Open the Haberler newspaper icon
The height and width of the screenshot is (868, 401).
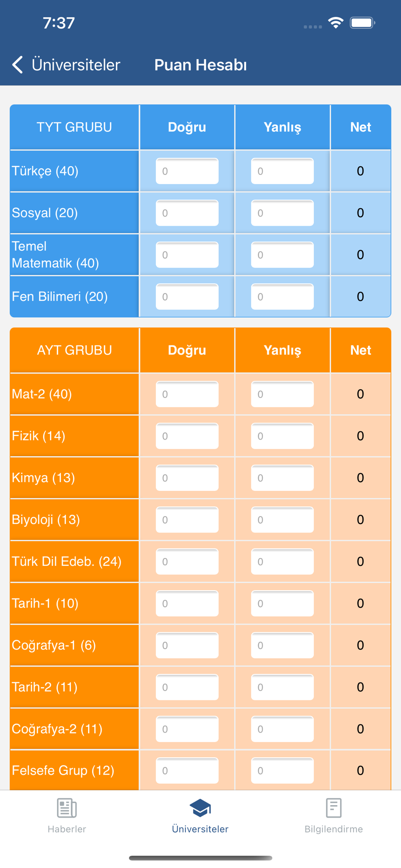click(67, 808)
